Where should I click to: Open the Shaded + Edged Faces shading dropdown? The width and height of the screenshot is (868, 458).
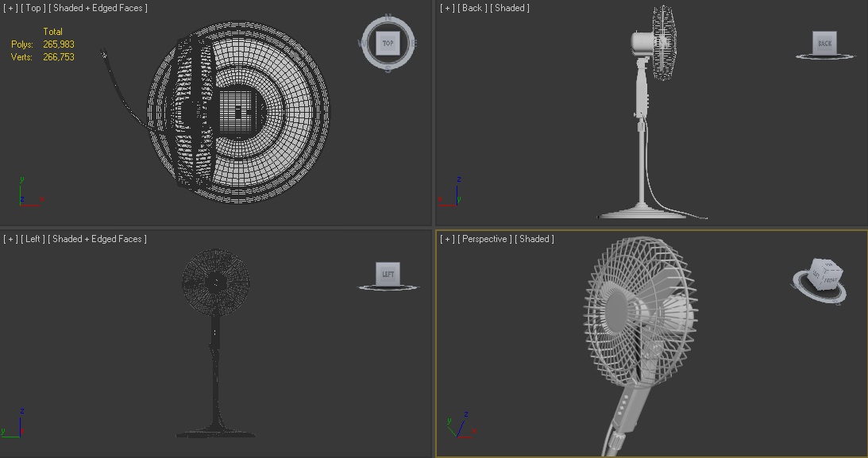(x=97, y=8)
